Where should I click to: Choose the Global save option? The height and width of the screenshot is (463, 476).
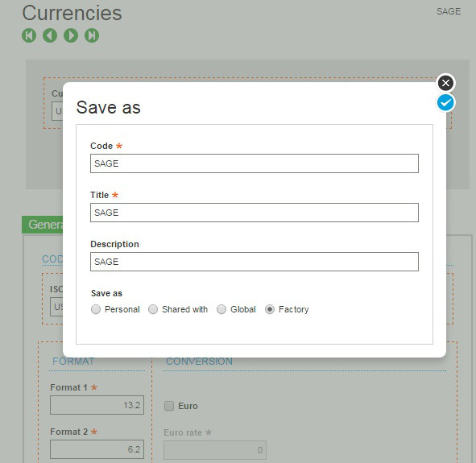click(x=221, y=309)
